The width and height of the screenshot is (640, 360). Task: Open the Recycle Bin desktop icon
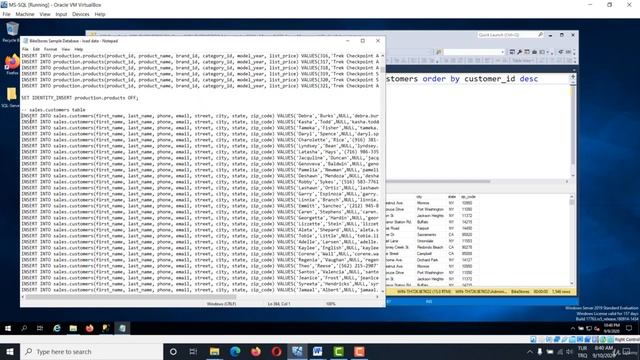(11, 32)
